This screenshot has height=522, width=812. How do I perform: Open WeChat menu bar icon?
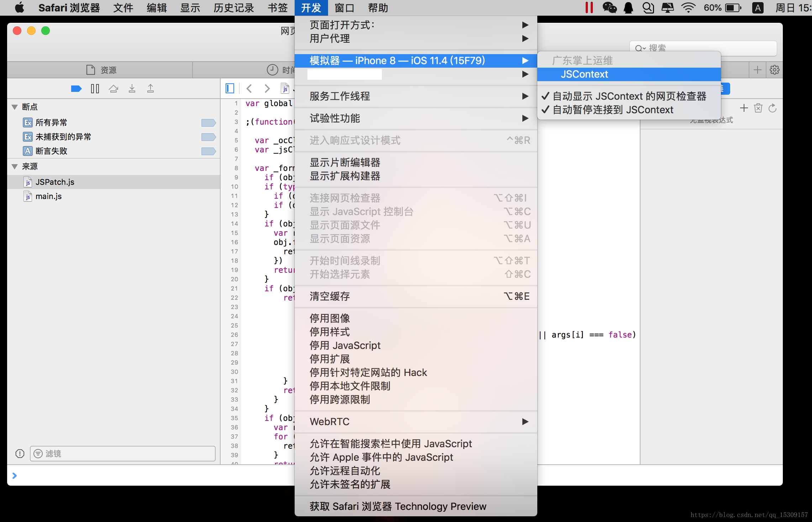610,7
